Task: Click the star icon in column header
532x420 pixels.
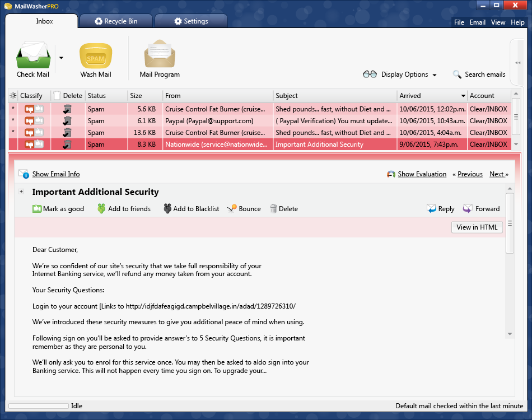Action: [x=13, y=96]
